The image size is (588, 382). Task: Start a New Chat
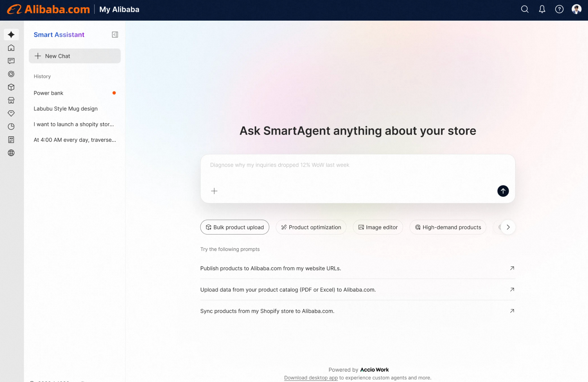pyautogui.click(x=75, y=56)
